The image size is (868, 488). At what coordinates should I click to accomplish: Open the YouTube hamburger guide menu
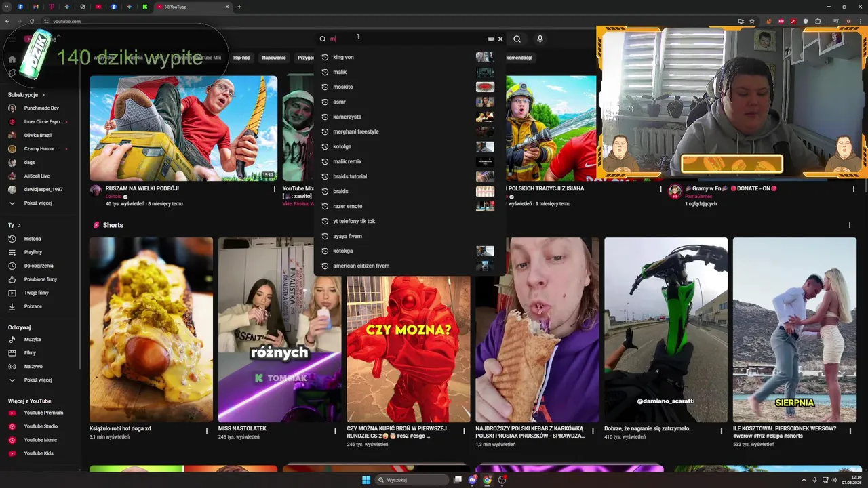click(12, 39)
